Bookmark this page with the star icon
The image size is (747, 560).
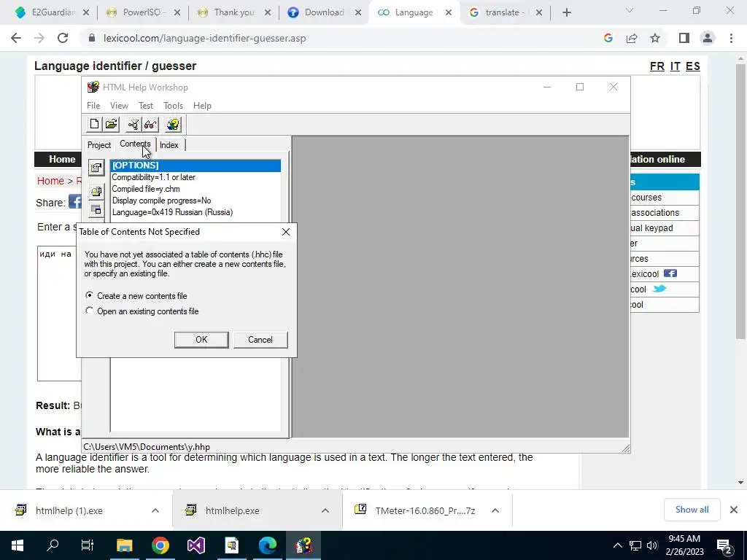coord(655,38)
